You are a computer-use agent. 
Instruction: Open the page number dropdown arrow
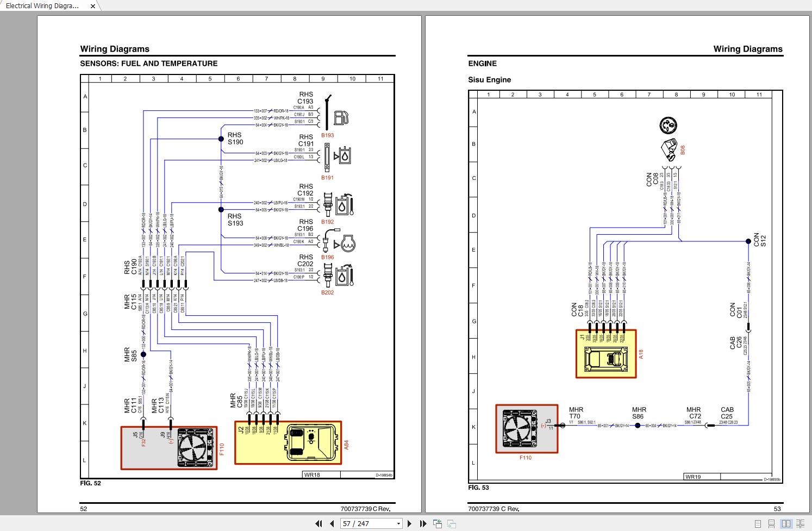pyautogui.click(x=398, y=524)
